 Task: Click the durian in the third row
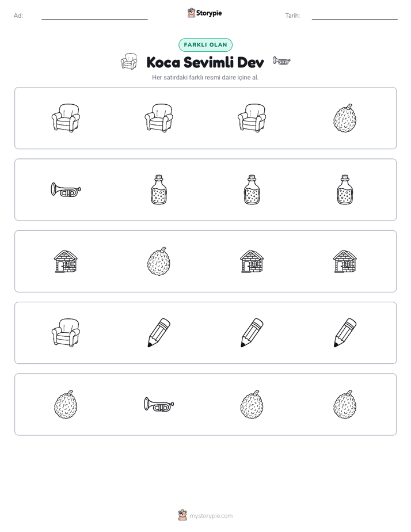(159, 261)
